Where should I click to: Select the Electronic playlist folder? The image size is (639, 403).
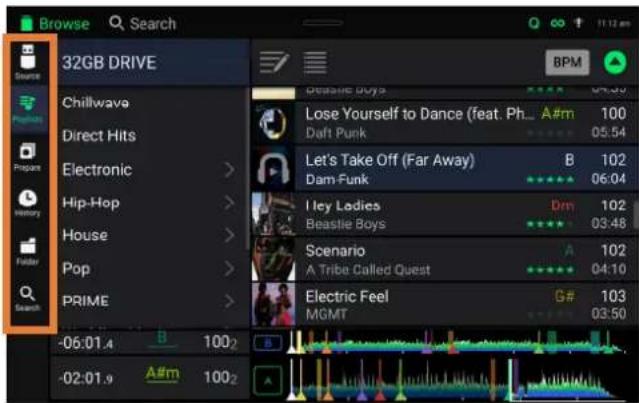tap(97, 170)
